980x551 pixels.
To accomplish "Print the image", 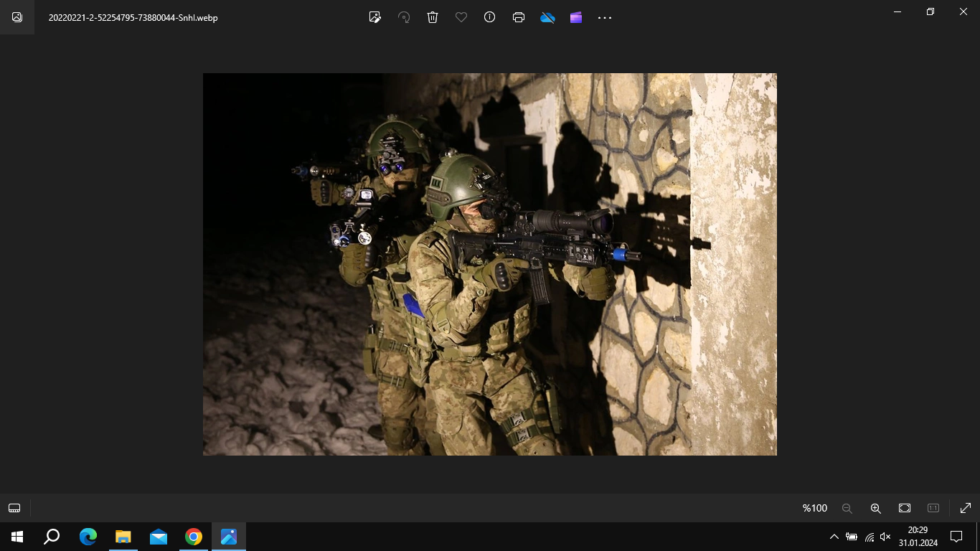I will click(x=519, y=17).
